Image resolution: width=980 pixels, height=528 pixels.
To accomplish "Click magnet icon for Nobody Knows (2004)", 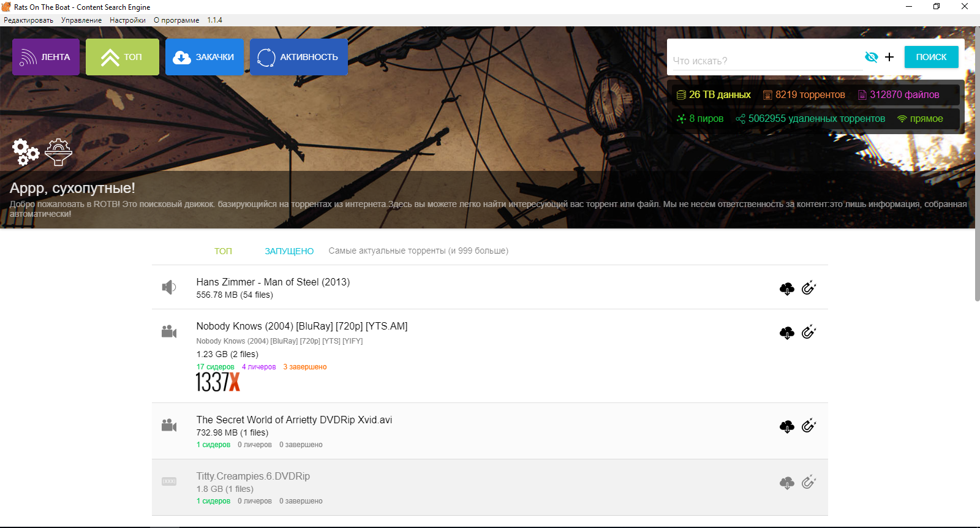I will click(x=809, y=332).
